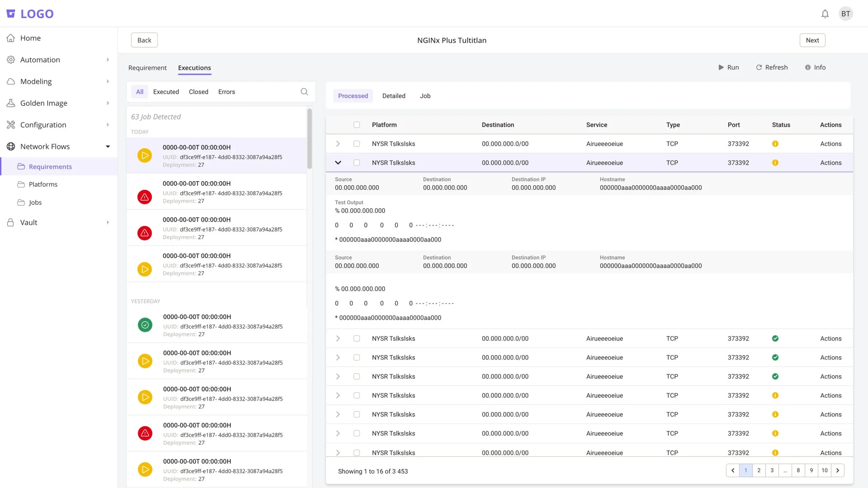This screenshot has height=488, width=868.
Task: Click the Home house icon
Action: (11, 38)
